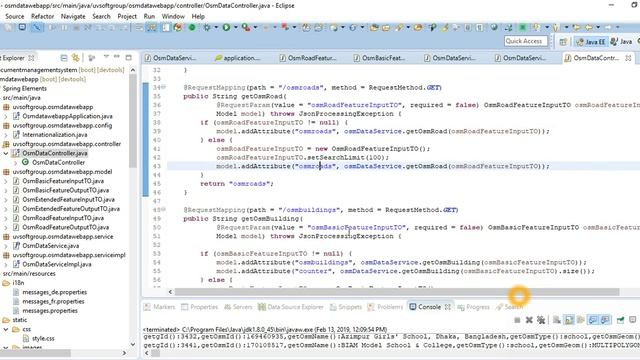Collapse the OsmDataController.java tree node
Screen dimensions: 640x360
(x=6, y=153)
